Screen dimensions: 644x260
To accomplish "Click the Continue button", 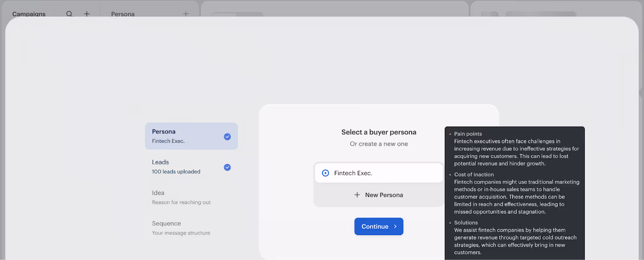I will click(379, 227).
